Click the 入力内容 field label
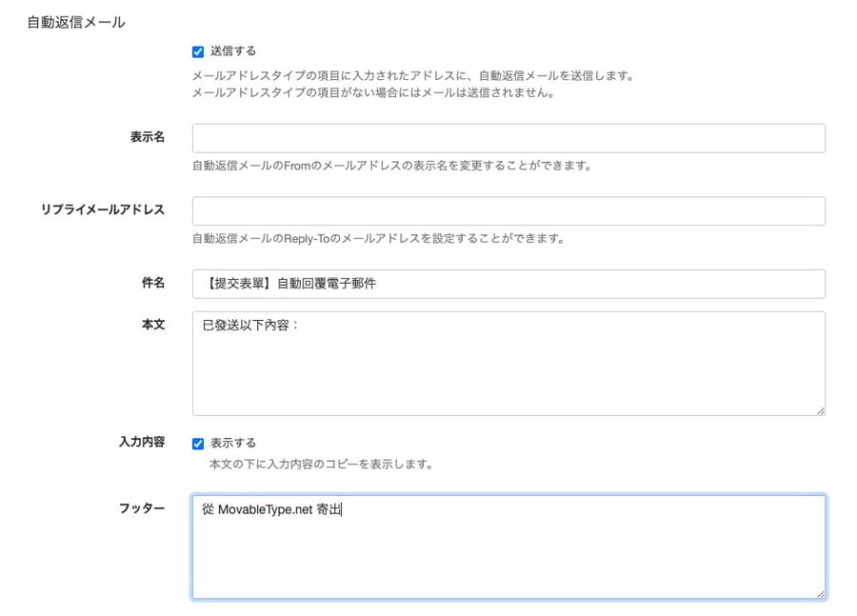 pyautogui.click(x=142, y=442)
